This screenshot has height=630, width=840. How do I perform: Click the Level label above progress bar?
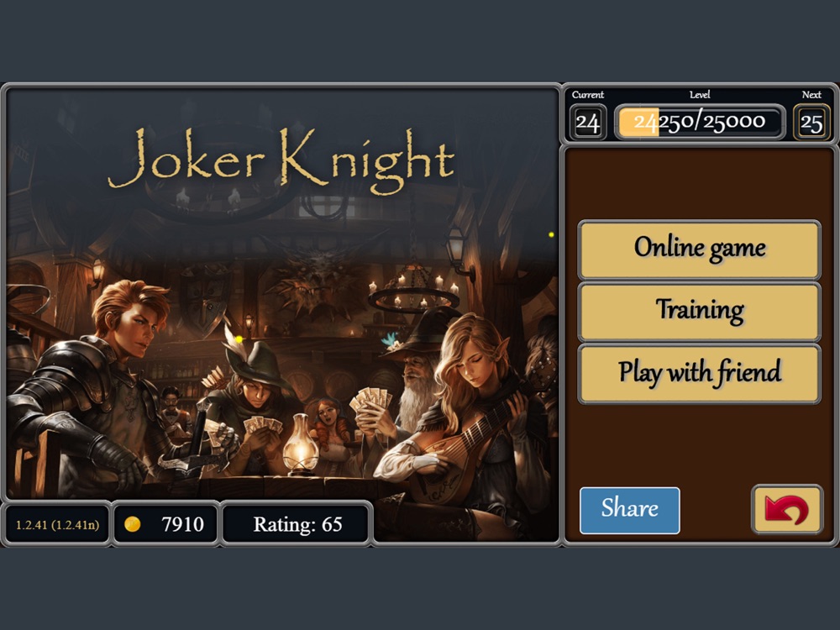tap(700, 95)
